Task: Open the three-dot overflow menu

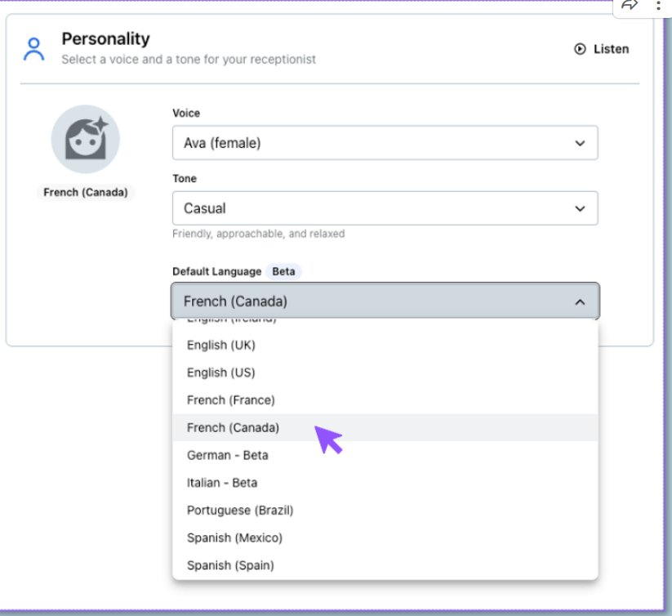Action: pos(658,6)
